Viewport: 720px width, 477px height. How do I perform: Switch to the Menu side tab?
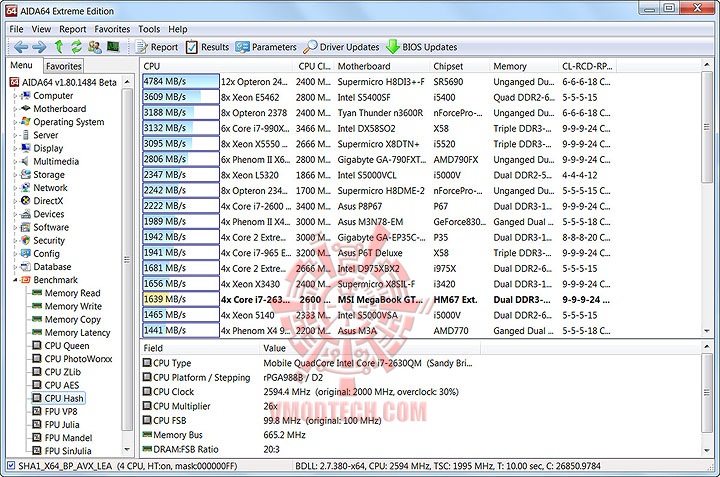pyautogui.click(x=23, y=65)
